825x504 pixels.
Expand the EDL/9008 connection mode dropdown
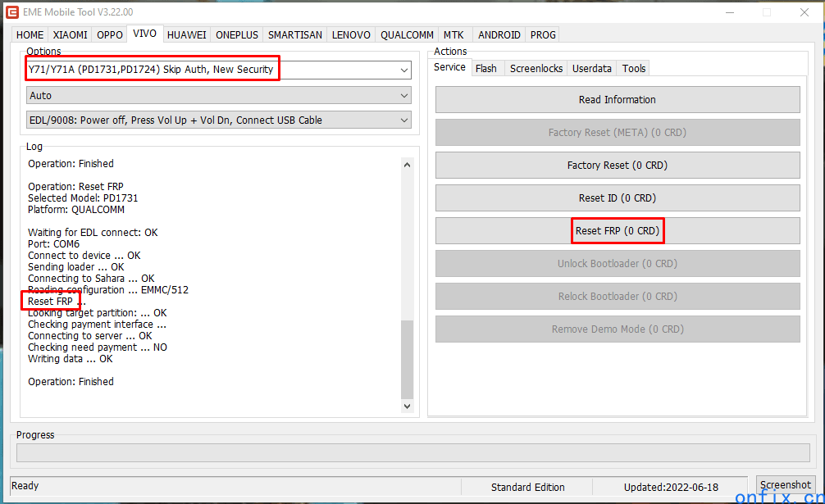[403, 120]
